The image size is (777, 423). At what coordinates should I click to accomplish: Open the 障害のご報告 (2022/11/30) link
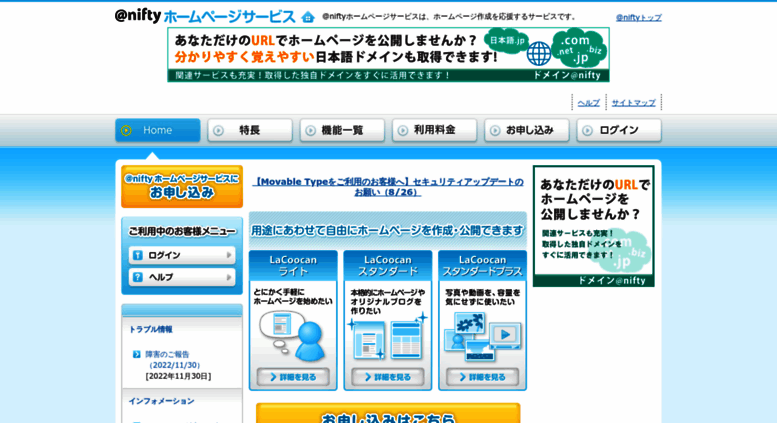tap(171, 360)
